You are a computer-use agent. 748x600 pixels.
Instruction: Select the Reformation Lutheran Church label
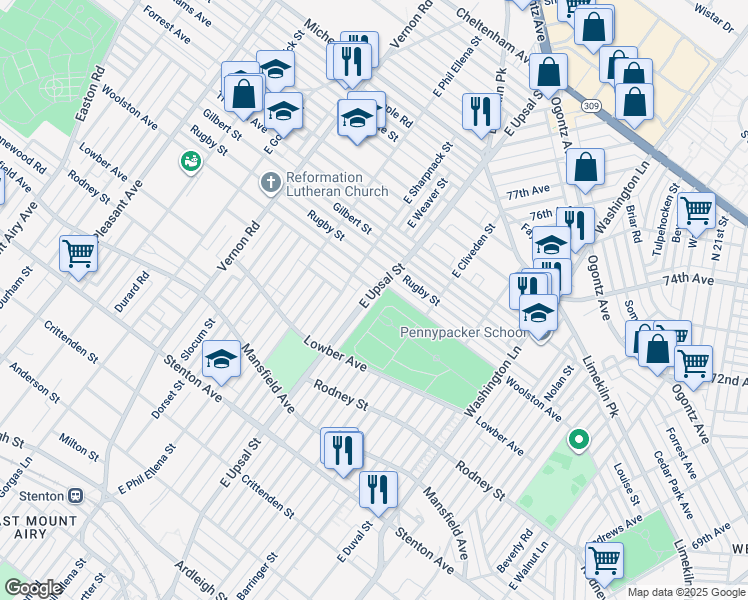[x=337, y=184]
